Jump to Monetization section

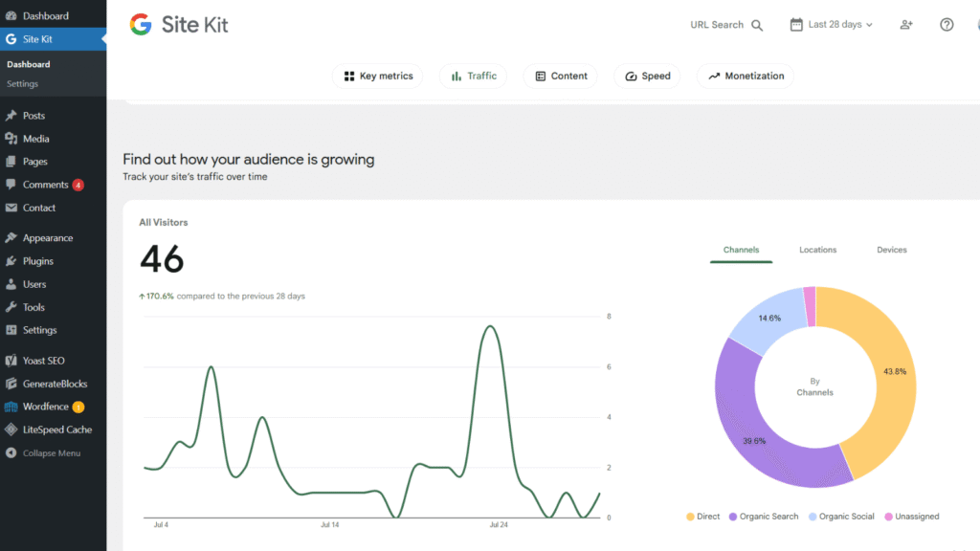[745, 77]
